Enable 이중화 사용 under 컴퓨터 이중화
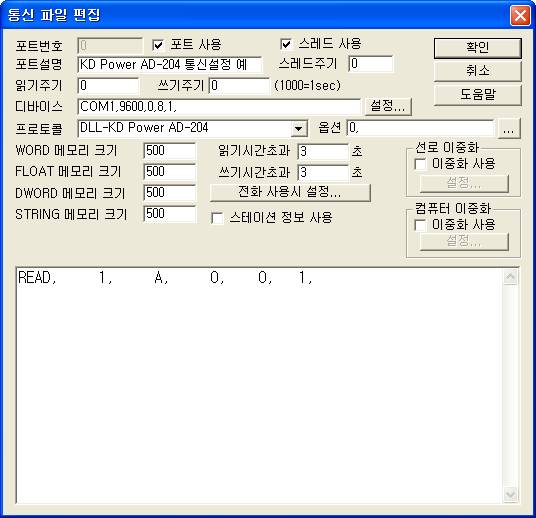This screenshot has width=536, height=518. 420,225
